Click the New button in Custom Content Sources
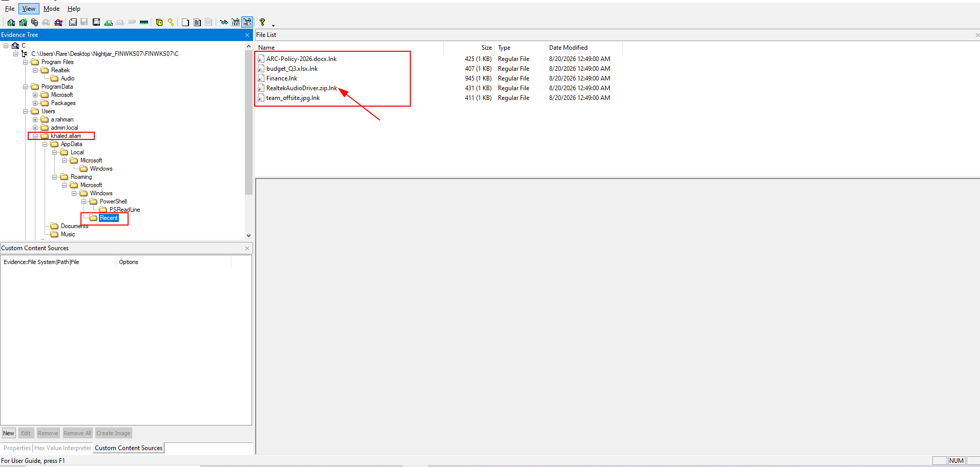Viewport: 980px width, 467px height. pos(9,433)
